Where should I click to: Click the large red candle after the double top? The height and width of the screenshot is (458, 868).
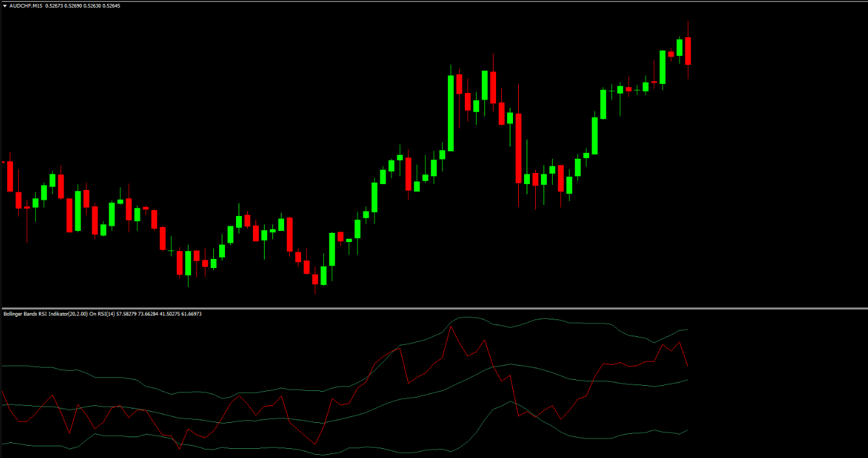click(518, 148)
